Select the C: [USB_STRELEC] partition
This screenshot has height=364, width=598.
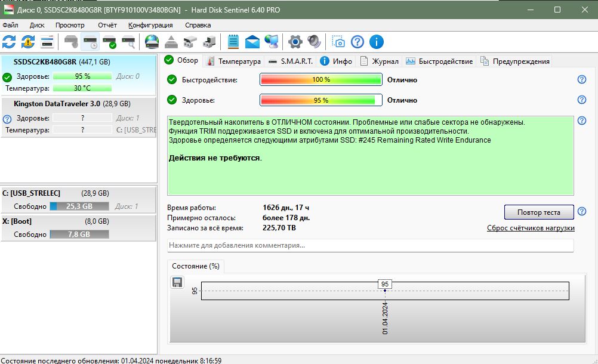79,199
